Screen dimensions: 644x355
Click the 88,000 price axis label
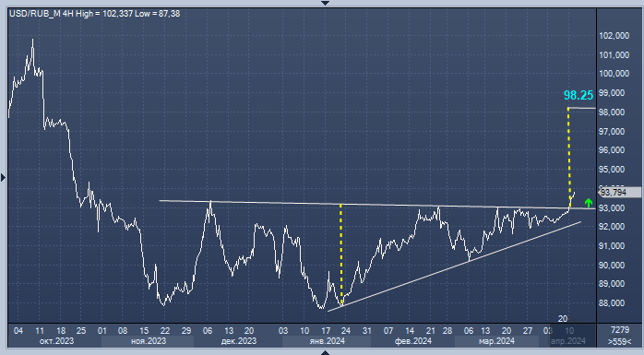pyautogui.click(x=612, y=302)
